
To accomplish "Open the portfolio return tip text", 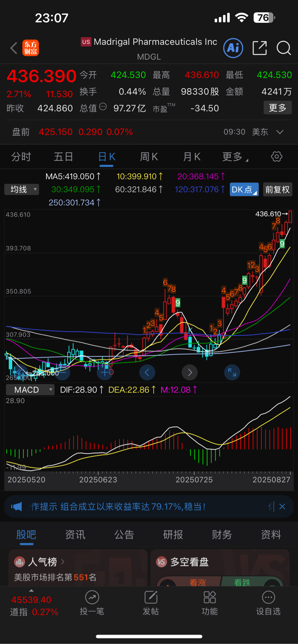I will pos(118,506).
